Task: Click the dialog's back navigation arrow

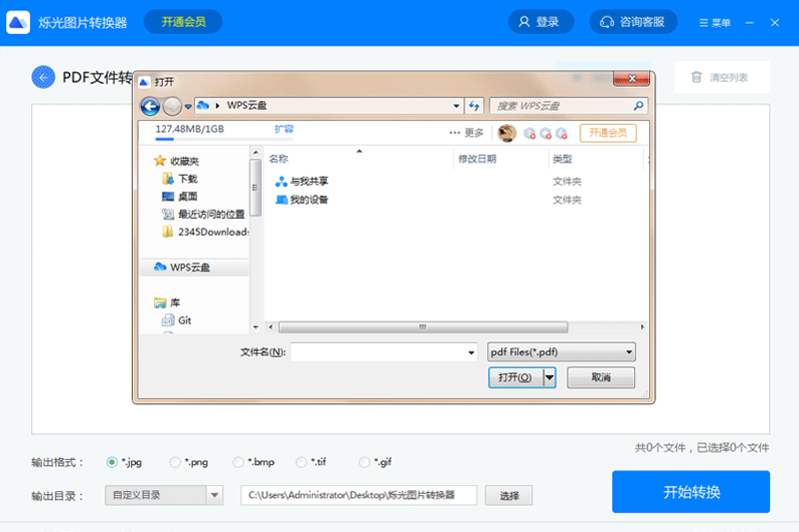Action: pyautogui.click(x=150, y=106)
